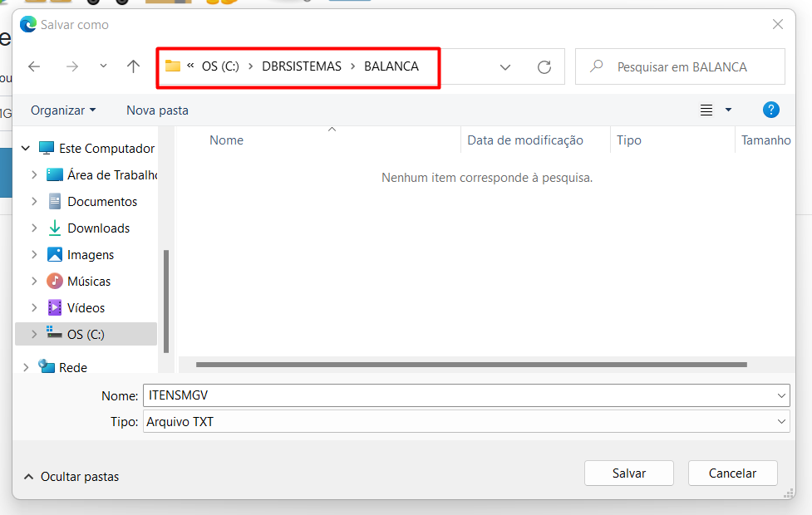Expand the Este Computador tree node
This screenshot has height=515, width=812.
coord(26,149)
